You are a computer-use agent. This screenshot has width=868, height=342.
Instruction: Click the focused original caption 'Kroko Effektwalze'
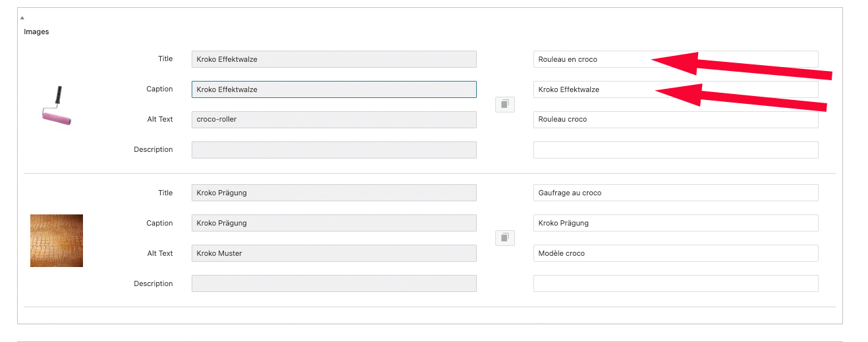(x=334, y=89)
